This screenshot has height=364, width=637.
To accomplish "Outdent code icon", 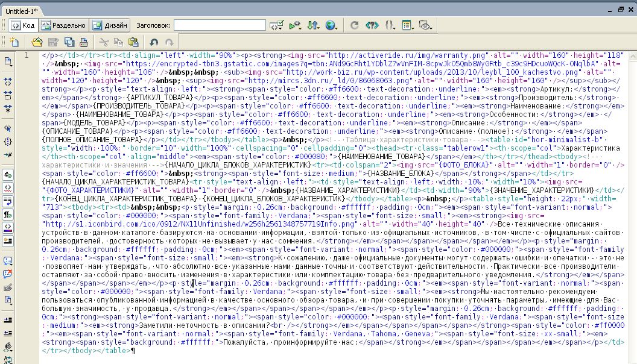I will (8, 334).
